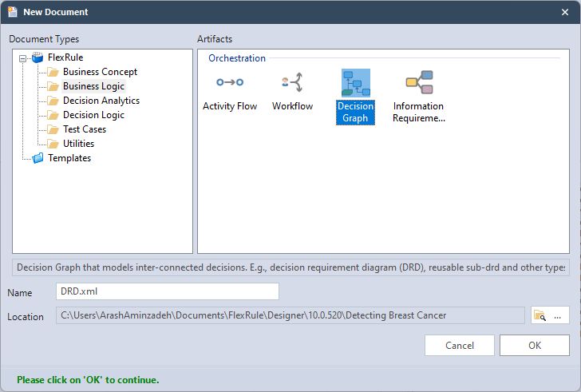
Task: Click the Decision Analytics folder icon
Action: 53,101
